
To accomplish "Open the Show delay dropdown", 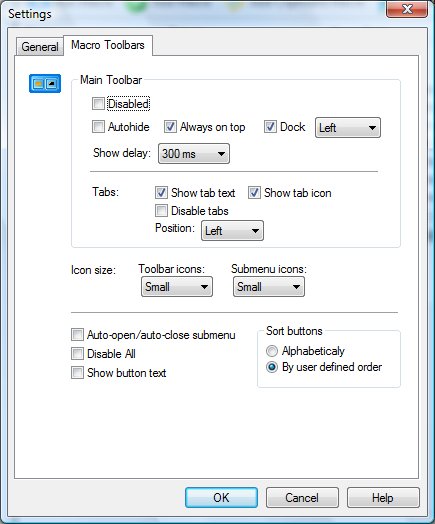I will click(194, 154).
